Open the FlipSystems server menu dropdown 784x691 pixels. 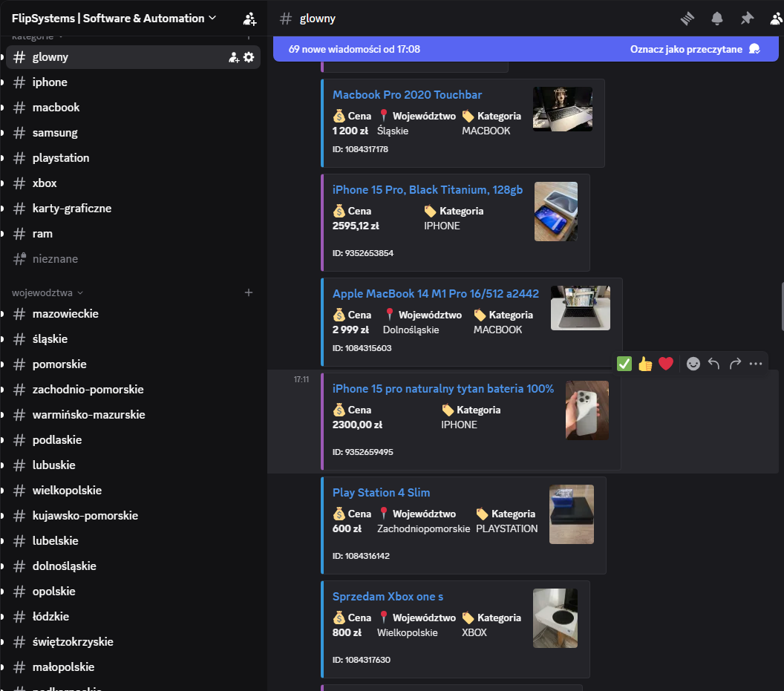[x=114, y=19]
